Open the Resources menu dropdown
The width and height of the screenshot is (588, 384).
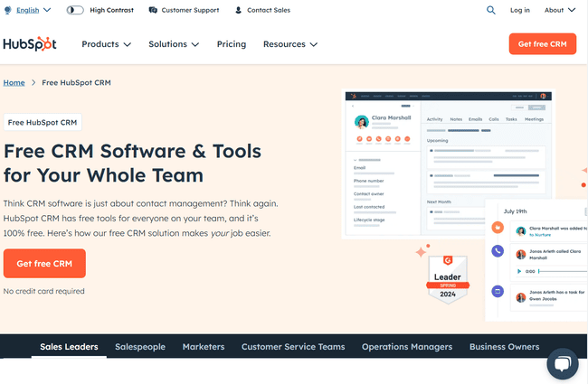(x=290, y=44)
